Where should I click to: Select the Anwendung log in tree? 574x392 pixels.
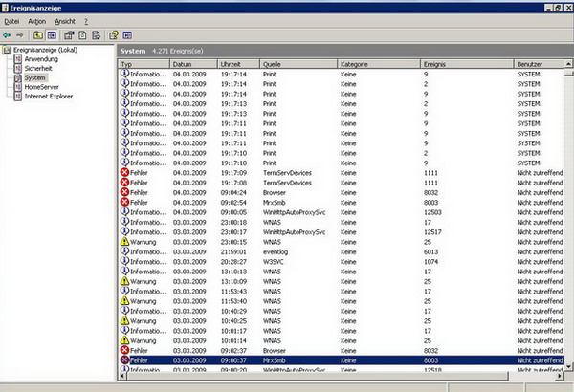[x=43, y=59]
